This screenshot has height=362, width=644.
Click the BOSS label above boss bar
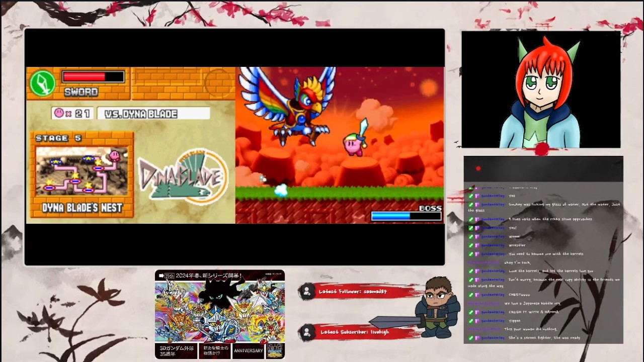[x=430, y=208]
